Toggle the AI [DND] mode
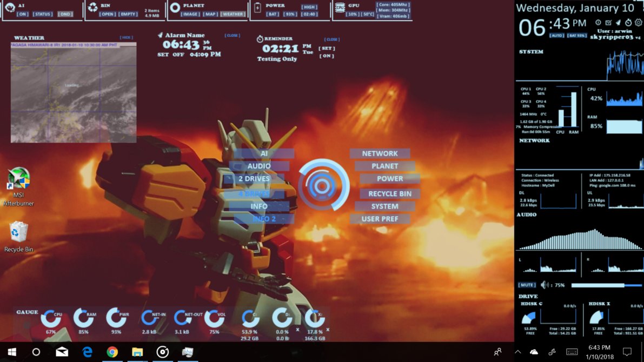The width and height of the screenshot is (644, 362). click(65, 14)
